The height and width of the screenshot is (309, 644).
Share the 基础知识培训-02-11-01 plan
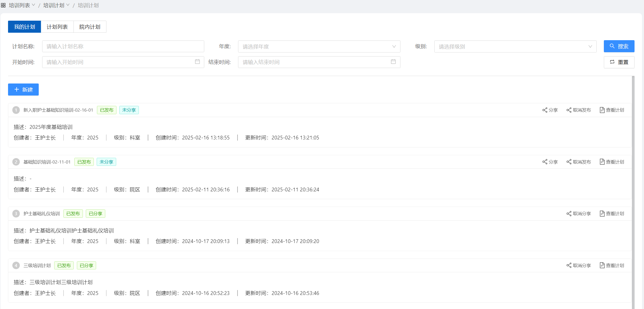point(550,162)
